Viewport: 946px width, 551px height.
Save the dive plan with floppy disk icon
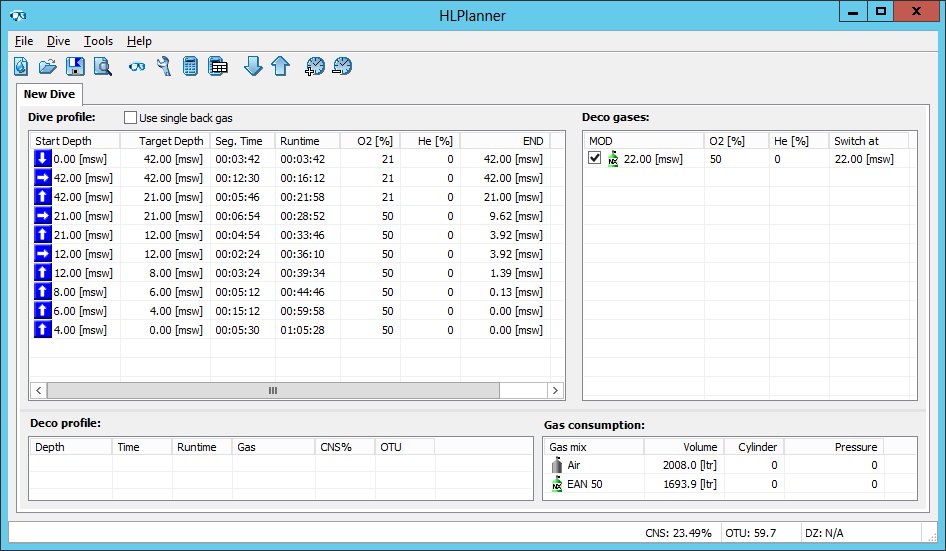[74, 67]
